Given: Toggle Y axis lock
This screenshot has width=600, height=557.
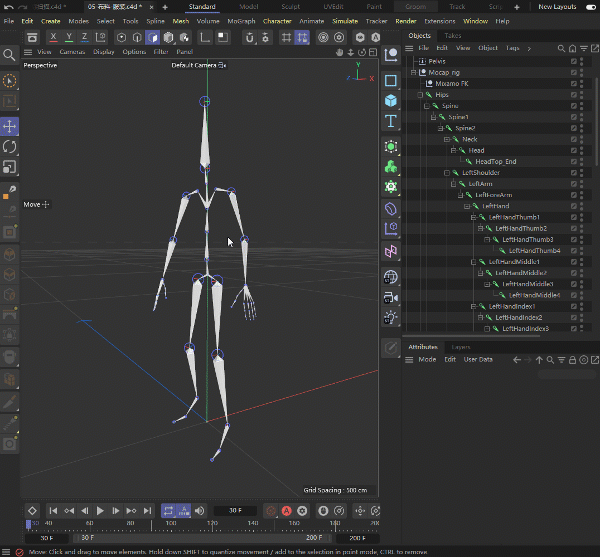Looking at the screenshot, I should tap(68, 37).
